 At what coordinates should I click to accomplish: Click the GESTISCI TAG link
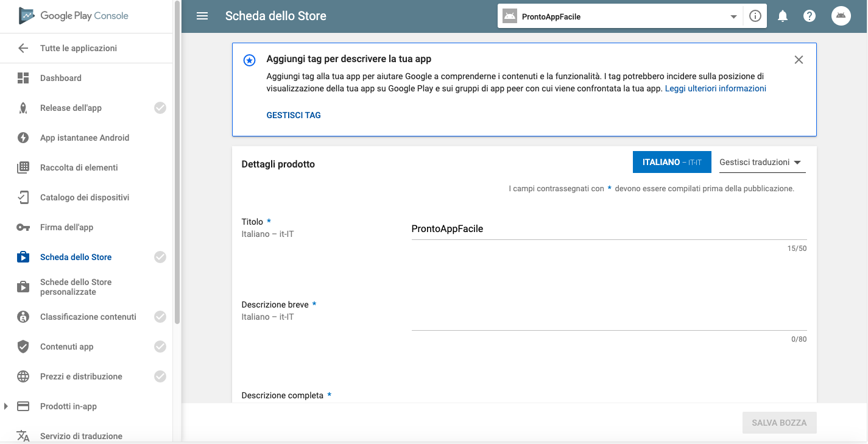tap(294, 115)
